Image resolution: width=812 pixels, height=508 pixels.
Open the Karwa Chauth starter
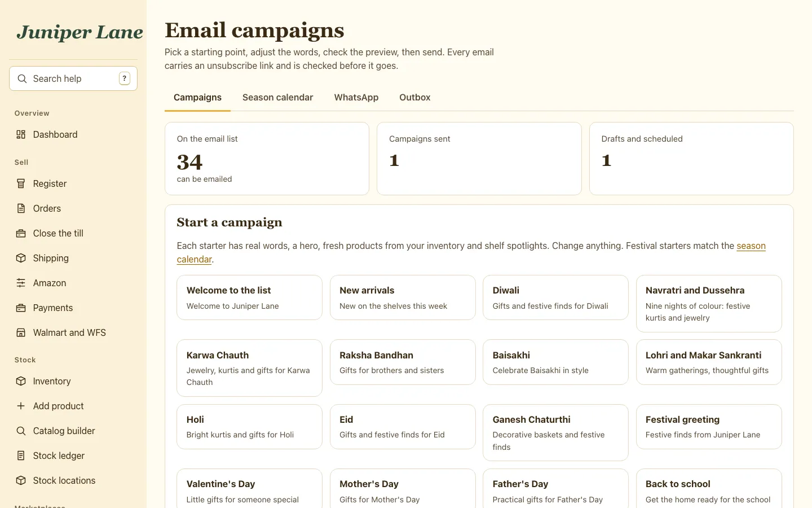click(249, 368)
